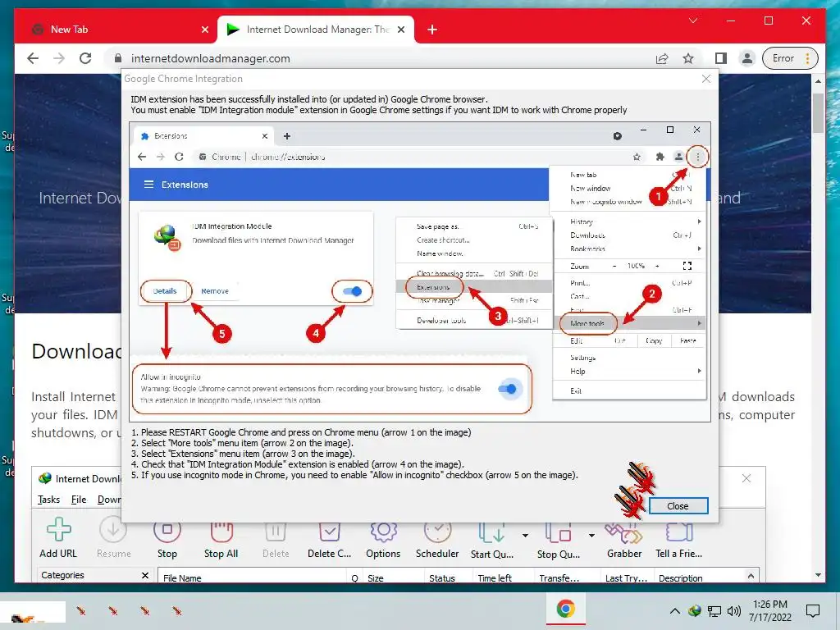Close the Categories pane with its X
Screen dimensions: 840x630
coord(144,575)
